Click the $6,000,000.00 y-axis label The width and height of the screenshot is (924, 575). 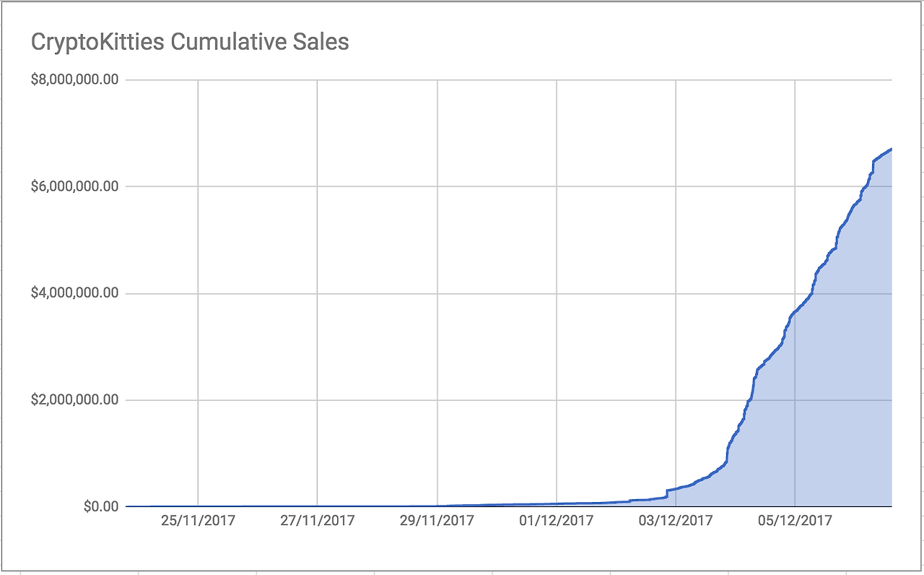point(74,186)
